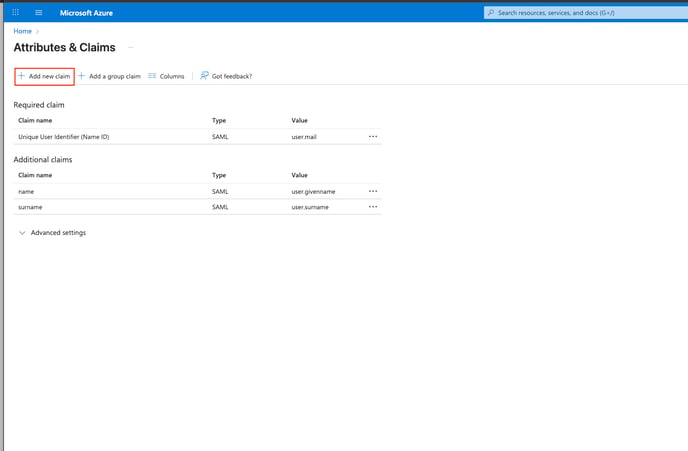Click the user.mail value
The width and height of the screenshot is (688, 451).
tap(304, 136)
